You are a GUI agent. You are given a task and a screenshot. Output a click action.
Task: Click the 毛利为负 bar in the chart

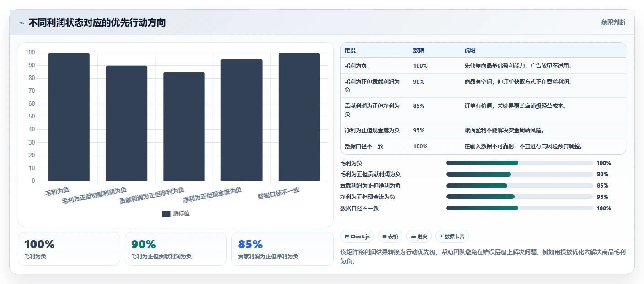69,117
